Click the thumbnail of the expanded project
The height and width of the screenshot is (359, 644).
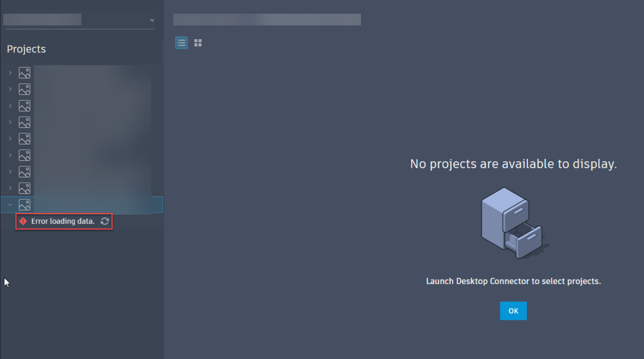click(24, 204)
